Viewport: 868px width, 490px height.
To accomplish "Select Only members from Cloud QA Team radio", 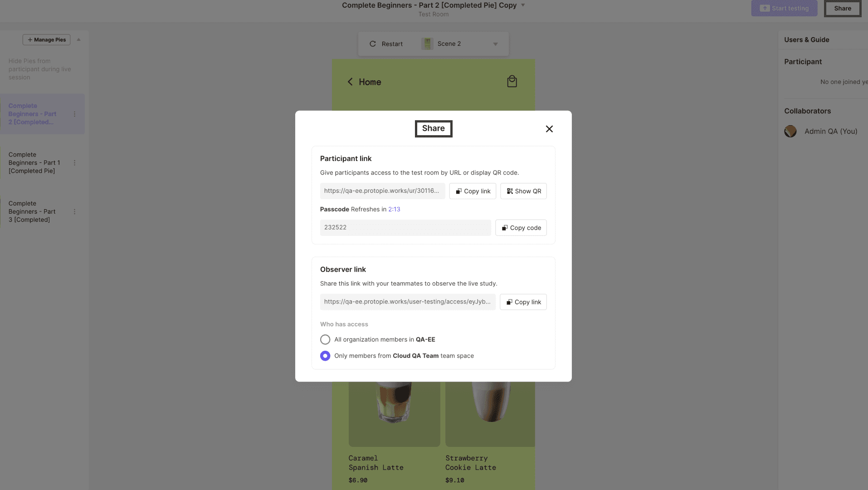I will [325, 356].
